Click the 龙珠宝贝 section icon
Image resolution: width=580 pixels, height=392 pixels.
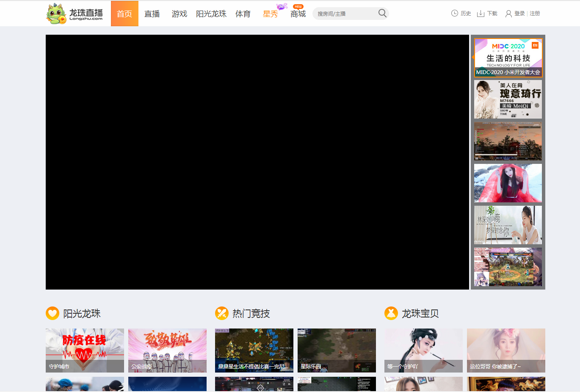pyautogui.click(x=391, y=313)
